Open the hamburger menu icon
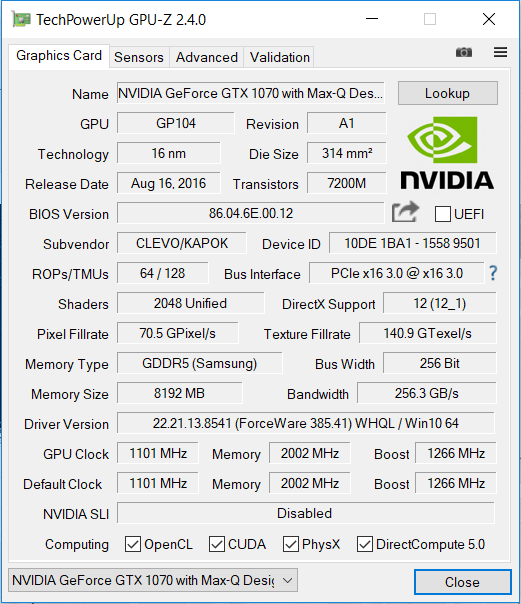This screenshot has height=604, width=521. [x=500, y=52]
